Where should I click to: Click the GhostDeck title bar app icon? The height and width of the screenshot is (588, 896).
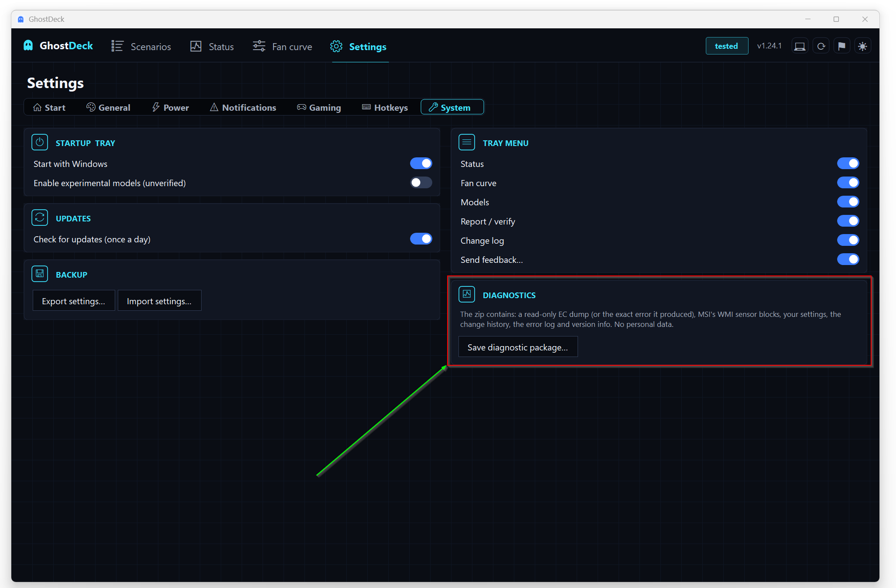tap(21, 19)
